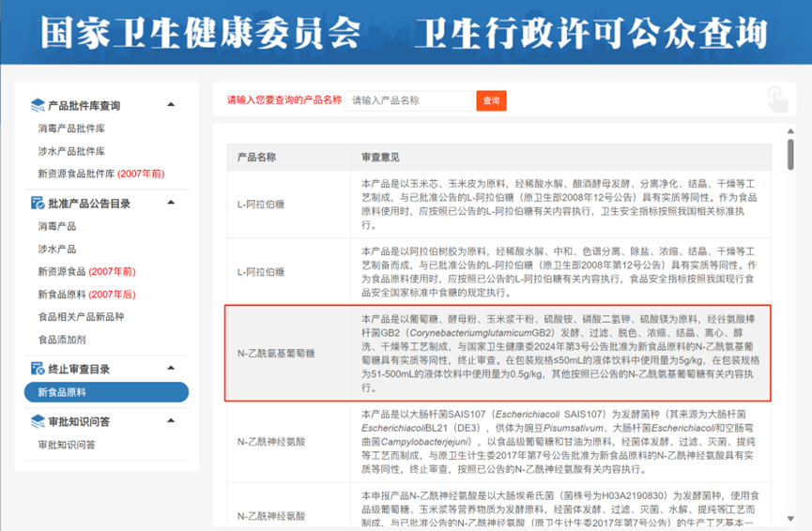
Task: Select 新资源食品 (2007年前) entry
Action: click(86, 272)
